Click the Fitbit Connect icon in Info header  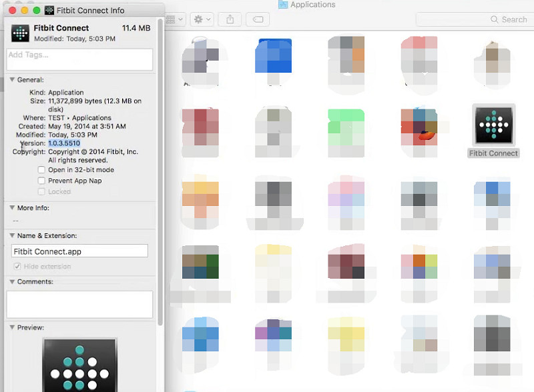[20, 33]
